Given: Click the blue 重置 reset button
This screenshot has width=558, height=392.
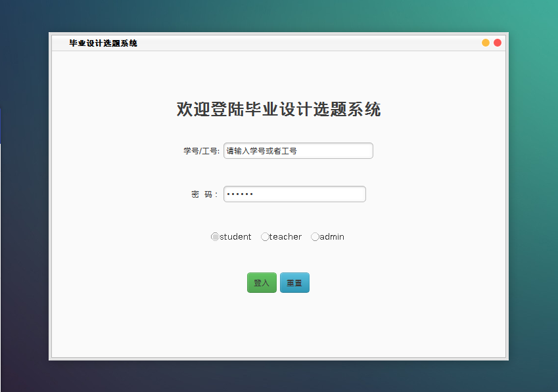Looking at the screenshot, I should pos(294,282).
